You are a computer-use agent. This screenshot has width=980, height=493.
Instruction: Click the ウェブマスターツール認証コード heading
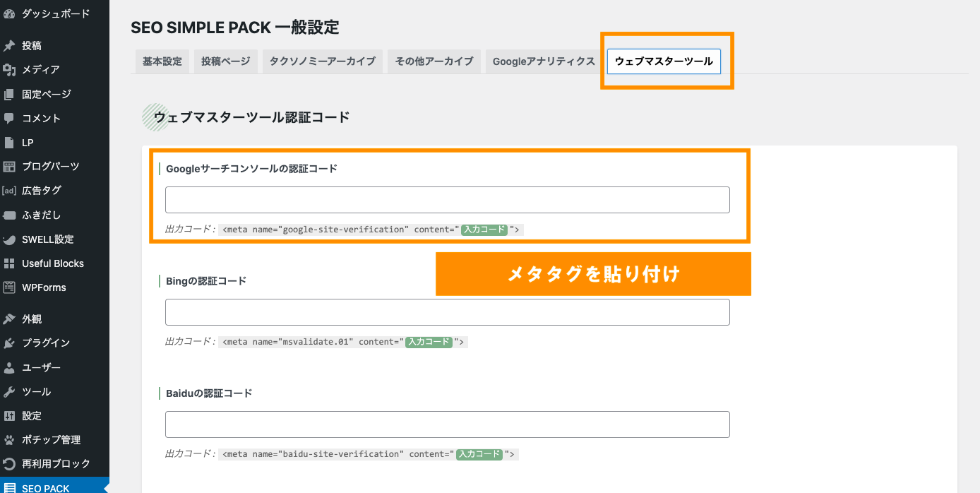click(252, 117)
